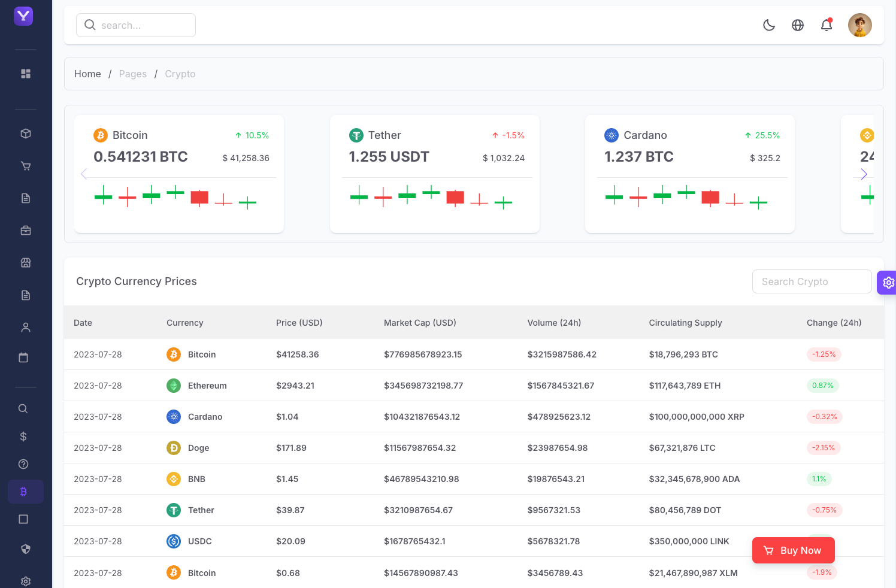Slide crypto cards to the next item
The height and width of the screenshot is (588, 896).
[x=864, y=174]
